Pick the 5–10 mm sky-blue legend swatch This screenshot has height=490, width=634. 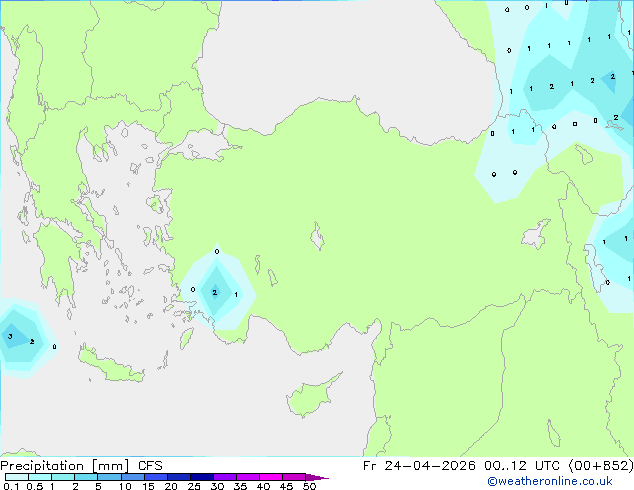pos(109,477)
